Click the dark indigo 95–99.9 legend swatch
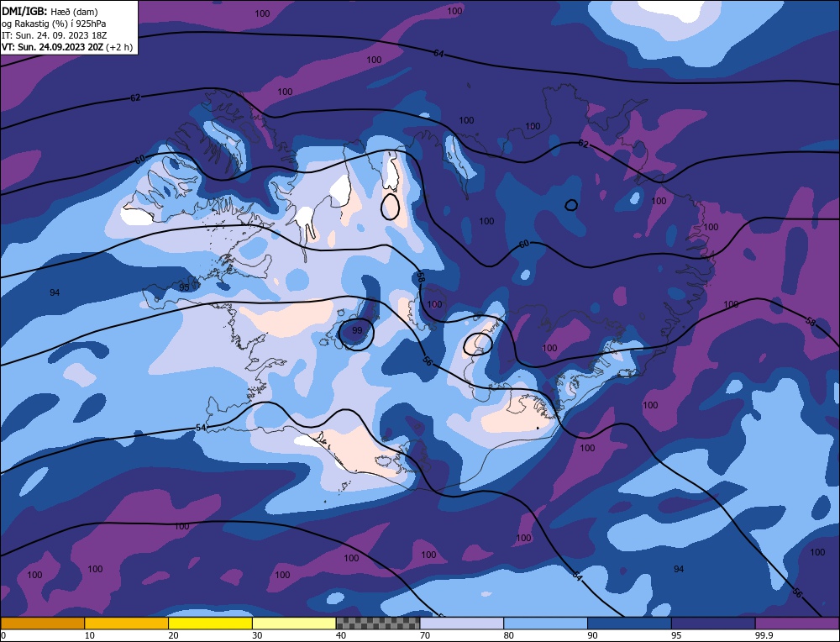 (x=713, y=624)
